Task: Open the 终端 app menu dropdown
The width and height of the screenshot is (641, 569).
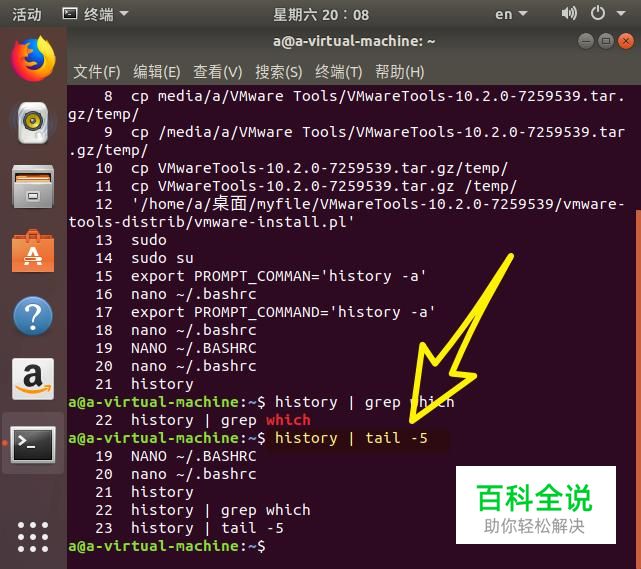Action: click(x=95, y=14)
